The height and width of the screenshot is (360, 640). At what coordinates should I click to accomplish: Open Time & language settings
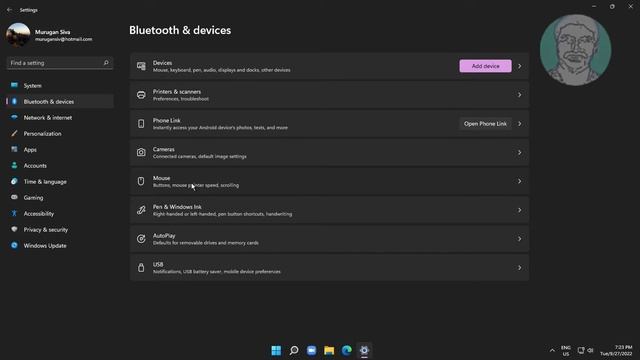pyautogui.click(x=60, y=181)
